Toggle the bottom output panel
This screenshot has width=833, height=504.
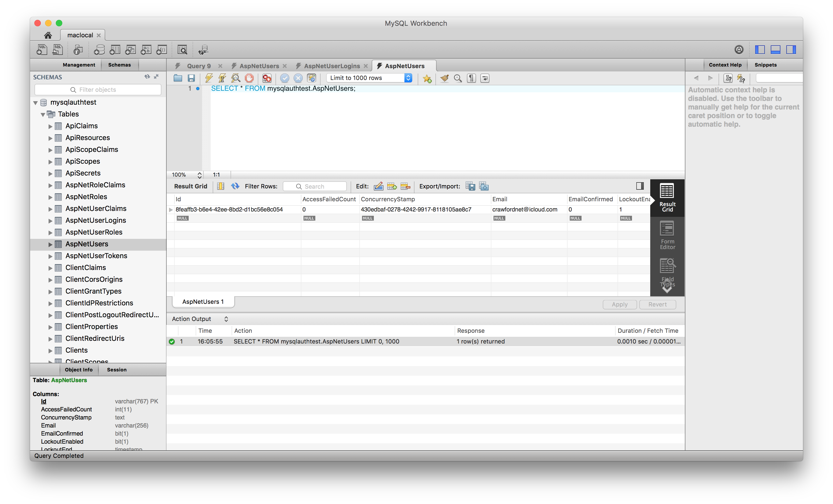coord(775,50)
